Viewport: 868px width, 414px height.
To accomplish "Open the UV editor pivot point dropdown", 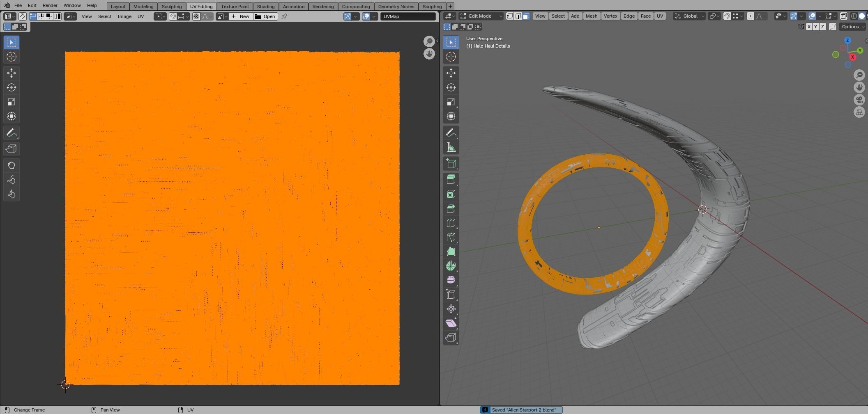I will point(160,16).
